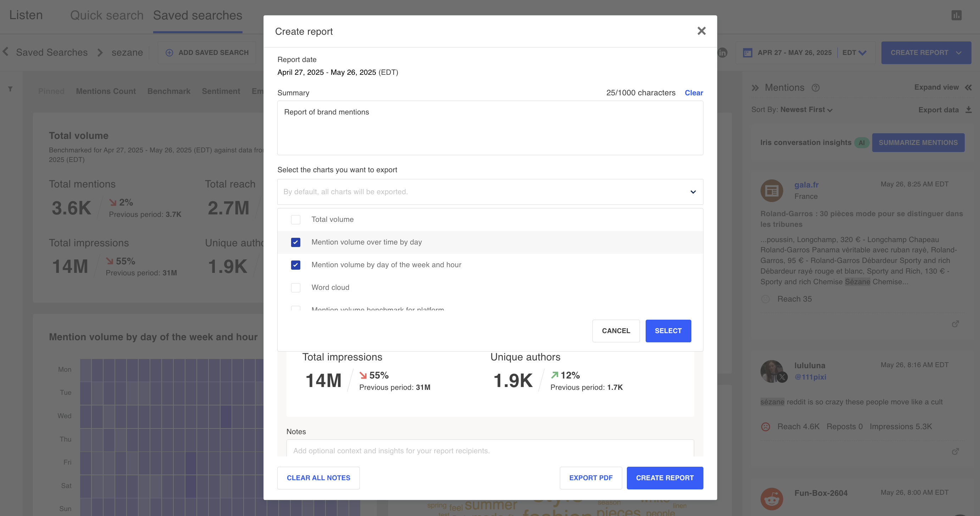Click Clear All Notes button
The height and width of the screenshot is (516, 980).
318,478
